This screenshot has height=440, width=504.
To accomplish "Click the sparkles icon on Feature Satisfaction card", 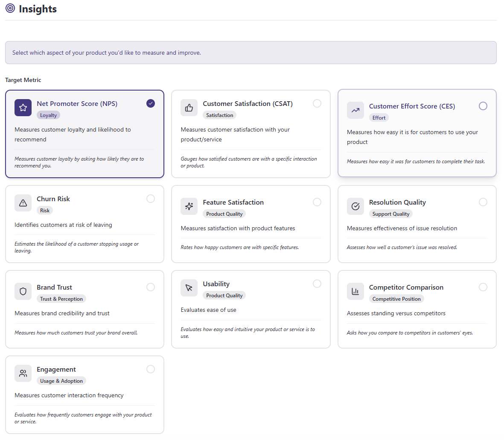I will click(189, 206).
